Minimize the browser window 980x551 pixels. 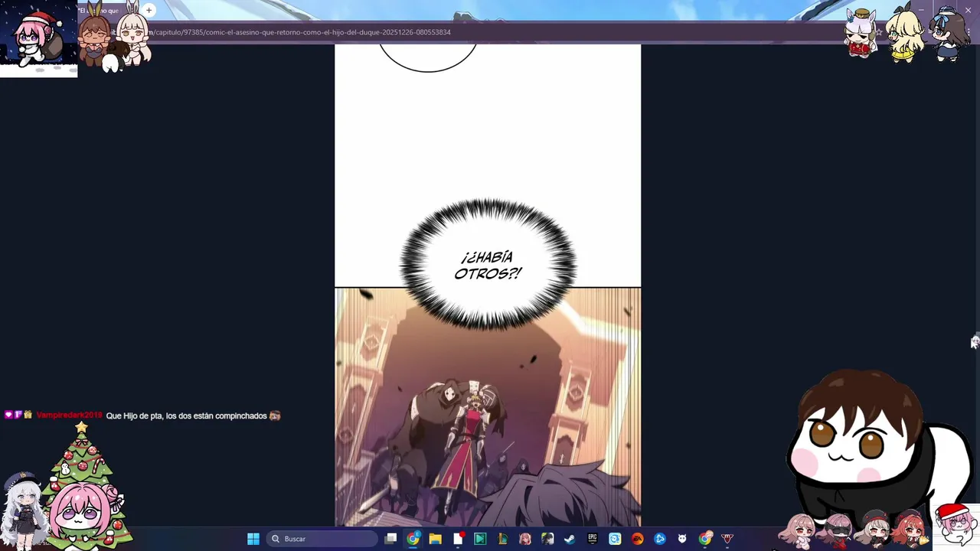(921, 10)
